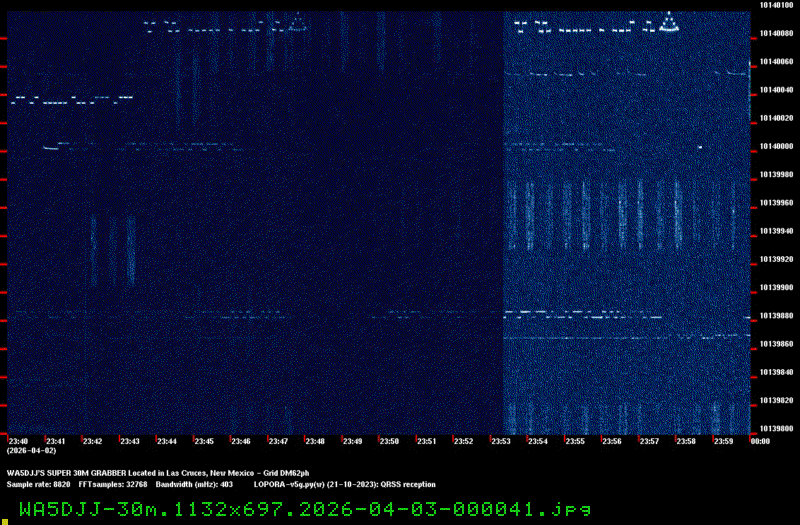Image resolution: width=800 pixels, height=525 pixels.
Task: Click the 23:52 time label
Action: click(463, 441)
